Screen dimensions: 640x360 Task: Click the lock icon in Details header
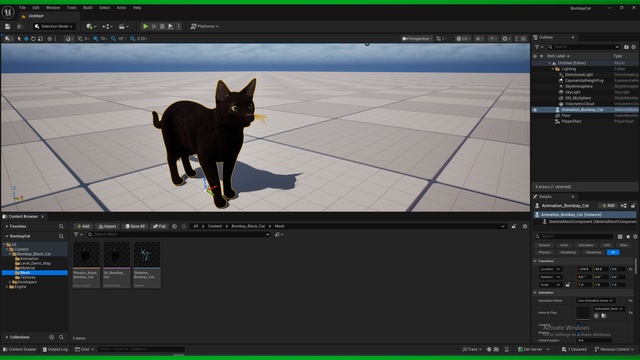(x=633, y=206)
